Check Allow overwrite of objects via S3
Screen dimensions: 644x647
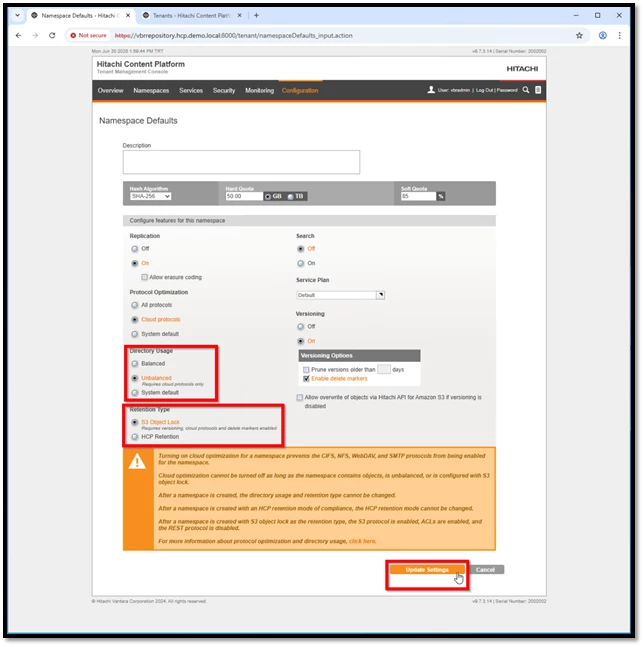click(x=300, y=398)
